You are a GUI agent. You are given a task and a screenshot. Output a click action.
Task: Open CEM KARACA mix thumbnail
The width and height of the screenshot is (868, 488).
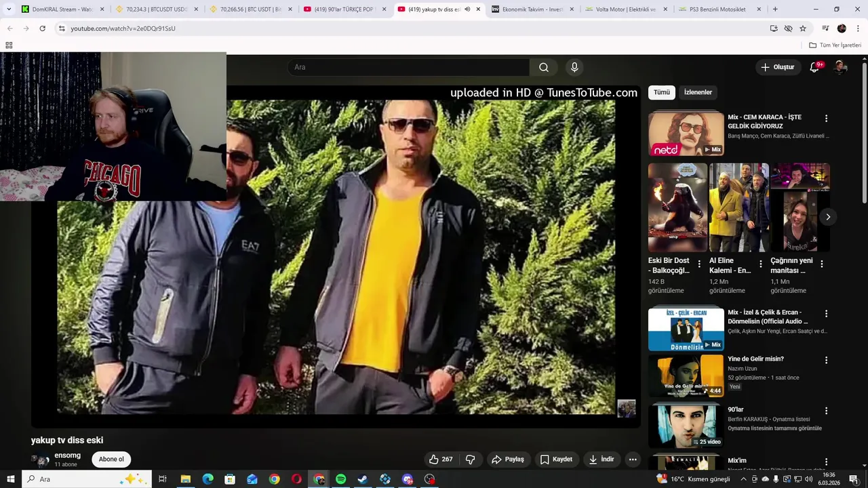pos(686,134)
